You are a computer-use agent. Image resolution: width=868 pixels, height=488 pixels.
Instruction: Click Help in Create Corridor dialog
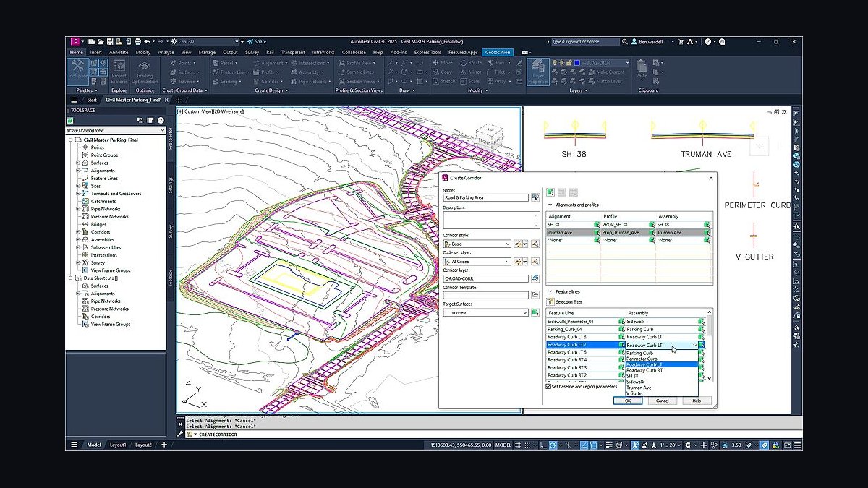point(697,401)
